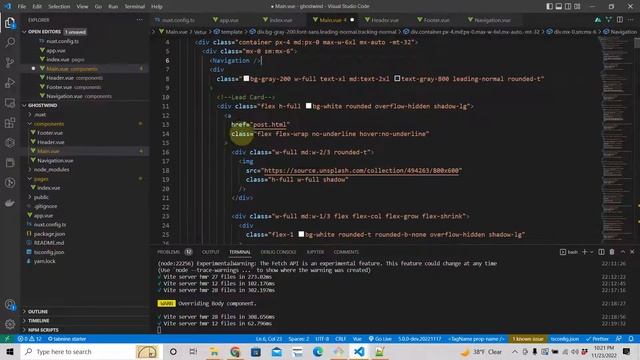Click the notifications bell in status bar
640x360 pixels.
[631, 339]
